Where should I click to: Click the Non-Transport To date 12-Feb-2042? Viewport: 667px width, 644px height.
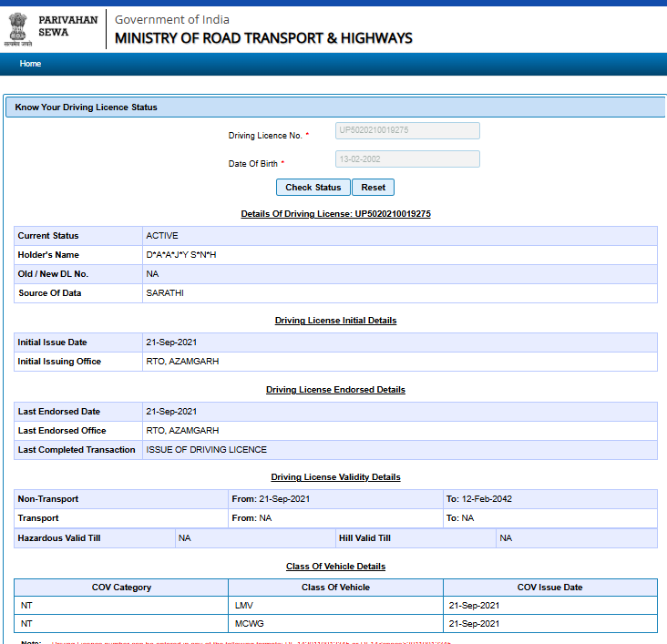[486, 499]
